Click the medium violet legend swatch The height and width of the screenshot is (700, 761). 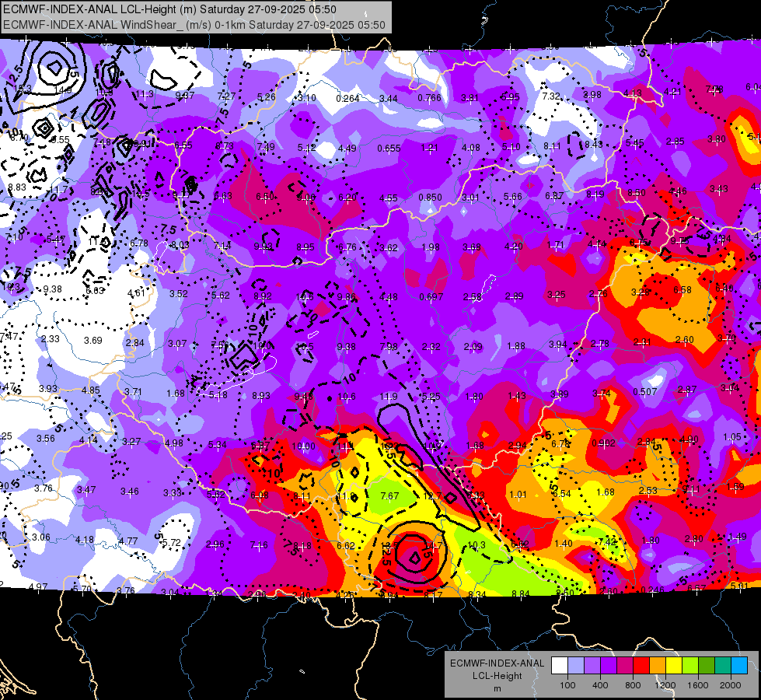[x=592, y=666]
